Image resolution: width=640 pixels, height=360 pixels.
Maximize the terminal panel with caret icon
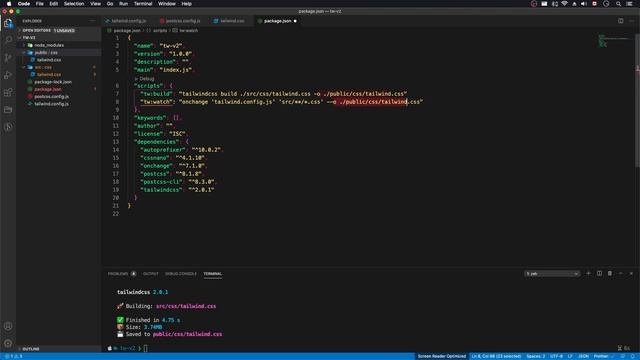(x=620, y=273)
